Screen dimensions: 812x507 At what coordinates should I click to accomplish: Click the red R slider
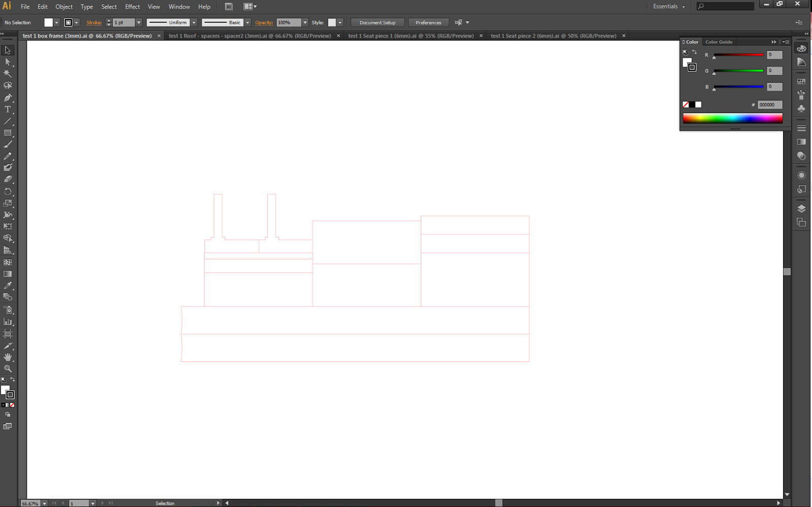tap(738, 55)
